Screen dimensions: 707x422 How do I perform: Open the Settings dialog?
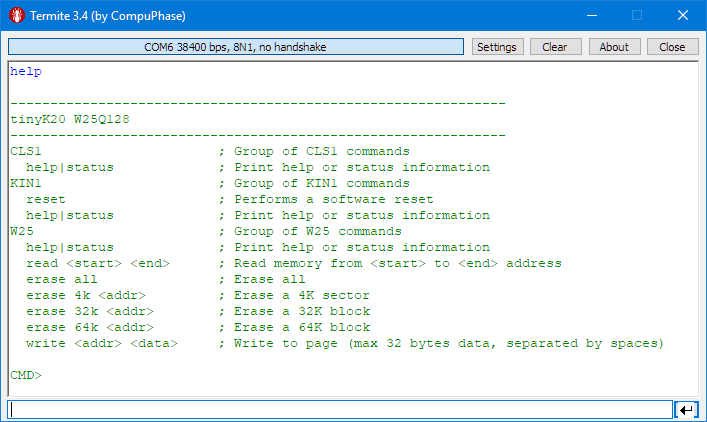(496, 47)
